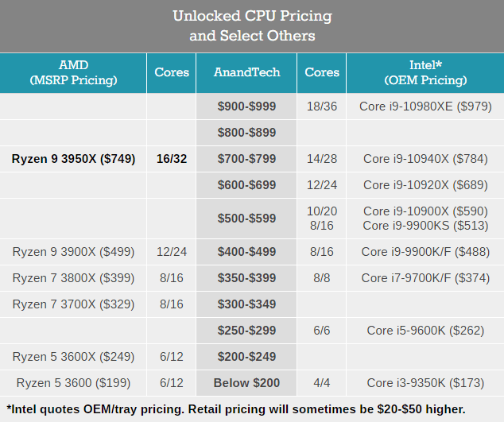
Task: Click the AnandTech column header
Action: 246,72
